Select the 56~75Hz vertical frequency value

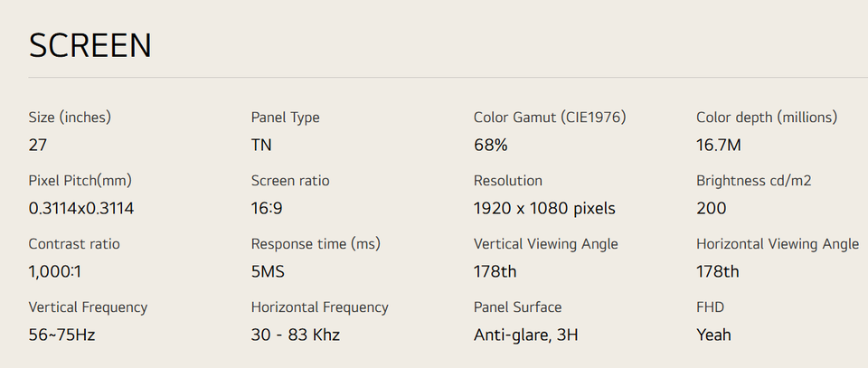tap(62, 335)
